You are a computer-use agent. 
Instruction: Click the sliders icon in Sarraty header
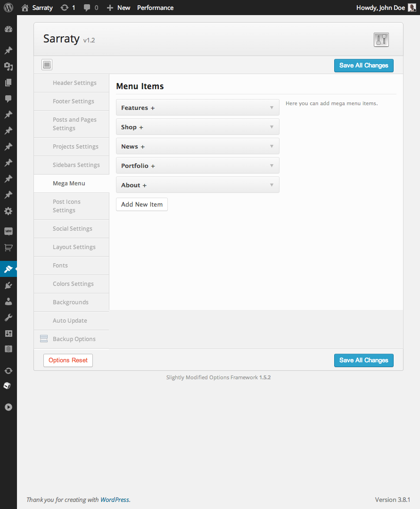[x=381, y=40]
